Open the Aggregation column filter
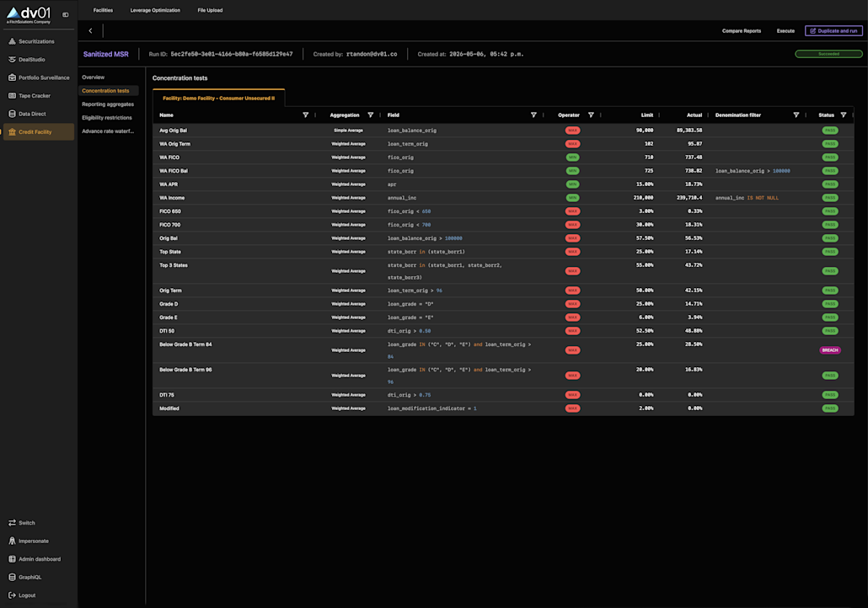Image resolution: width=868 pixels, height=608 pixels. 370,115
